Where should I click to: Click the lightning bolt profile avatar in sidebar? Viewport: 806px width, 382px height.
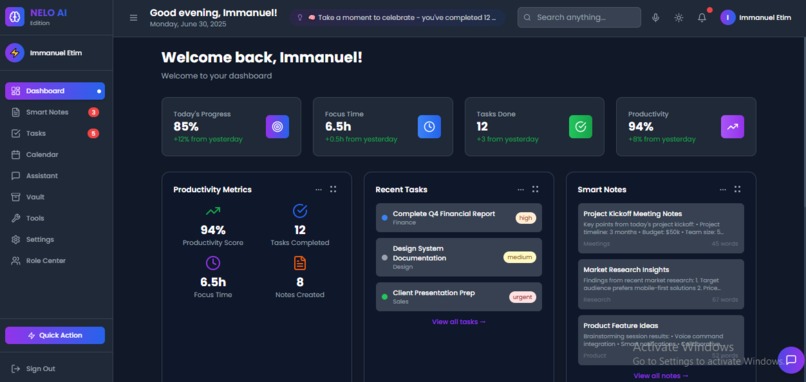pos(15,52)
